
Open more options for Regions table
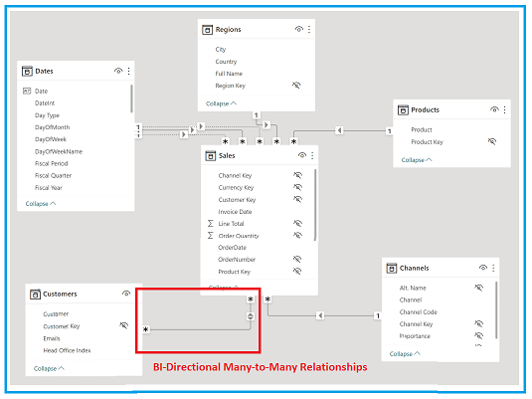[x=309, y=30]
